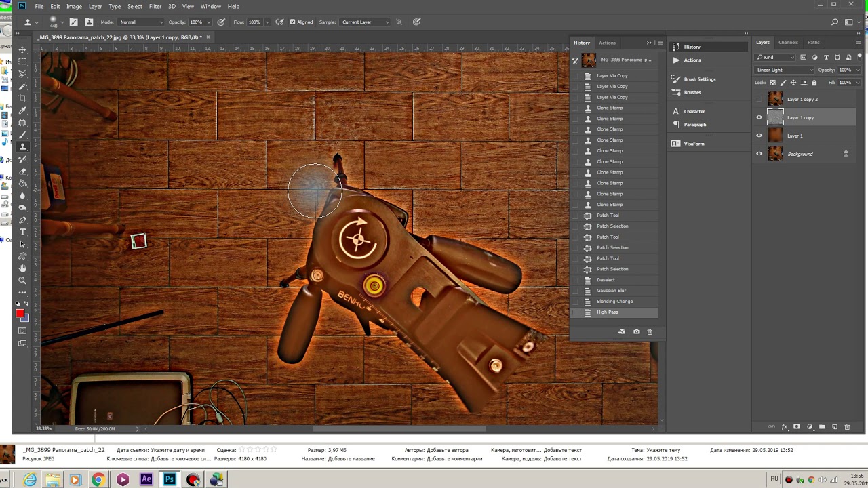Image resolution: width=868 pixels, height=488 pixels.
Task: Select the Pen tool
Action: [x=22, y=220]
